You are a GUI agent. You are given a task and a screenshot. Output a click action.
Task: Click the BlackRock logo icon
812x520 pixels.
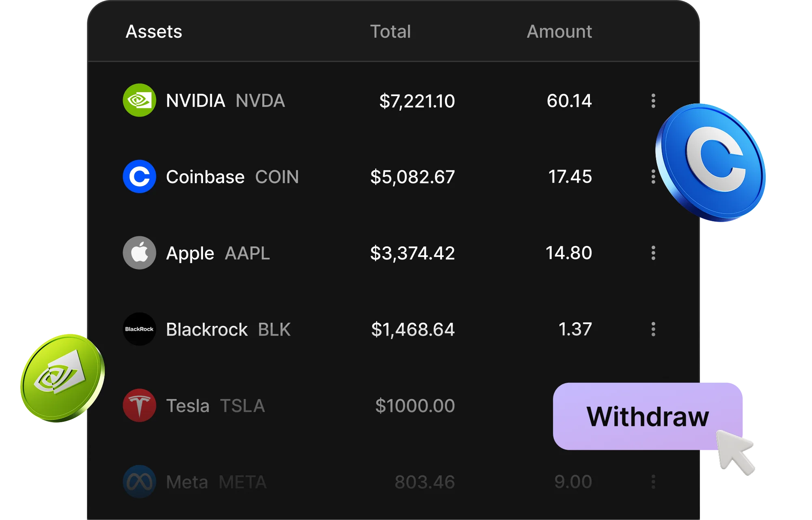139,329
